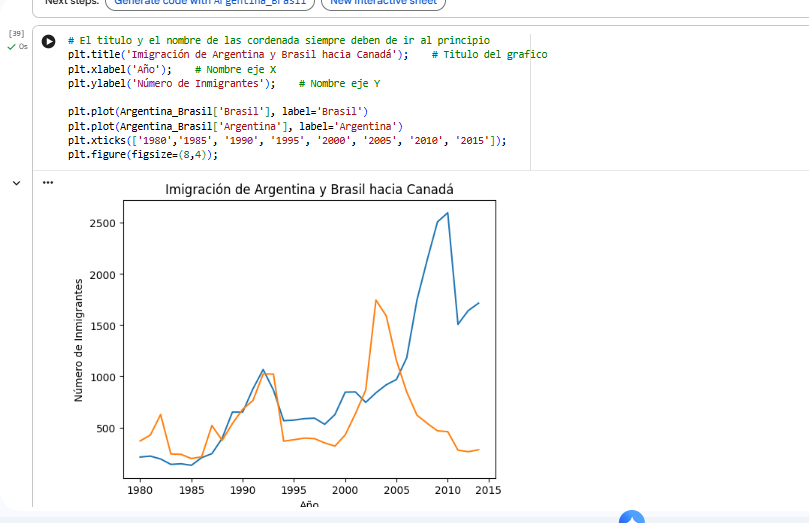Click the 1995 x-axis tick label

pos(294,490)
